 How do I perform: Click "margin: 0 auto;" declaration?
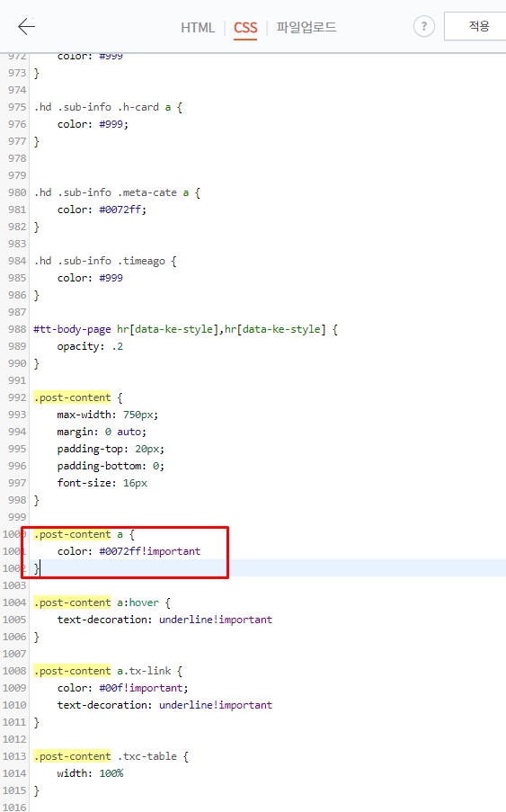pyautogui.click(x=102, y=432)
